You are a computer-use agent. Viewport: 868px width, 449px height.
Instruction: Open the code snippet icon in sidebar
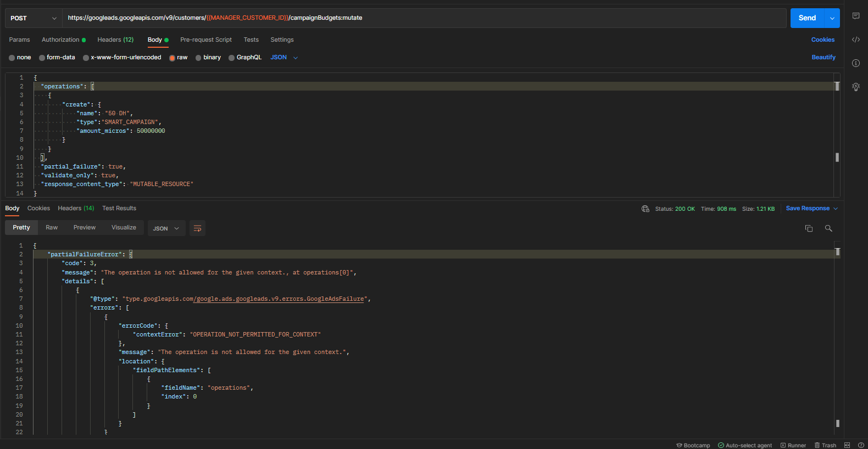(x=856, y=40)
